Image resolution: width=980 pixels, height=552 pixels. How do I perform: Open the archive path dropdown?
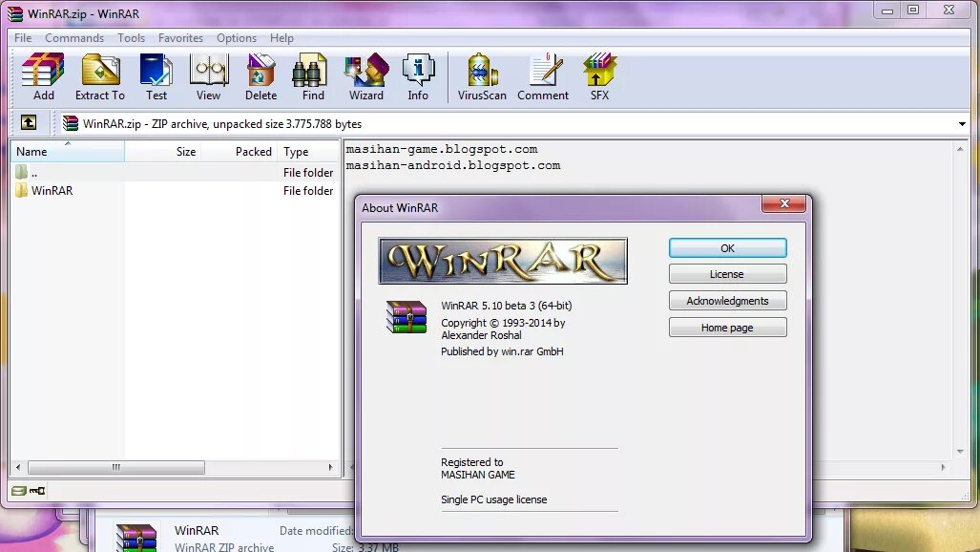pyautogui.click(x=961, y=123)
